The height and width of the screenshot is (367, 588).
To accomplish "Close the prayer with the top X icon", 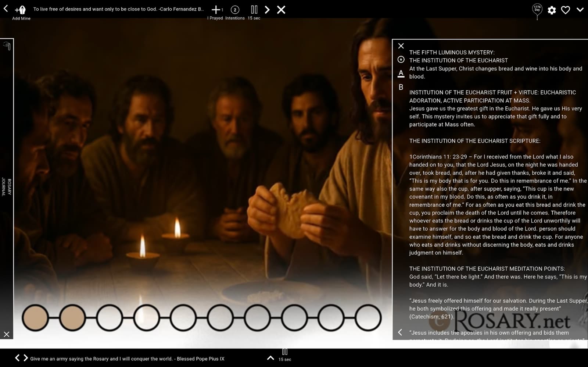I will coord(281,10).
